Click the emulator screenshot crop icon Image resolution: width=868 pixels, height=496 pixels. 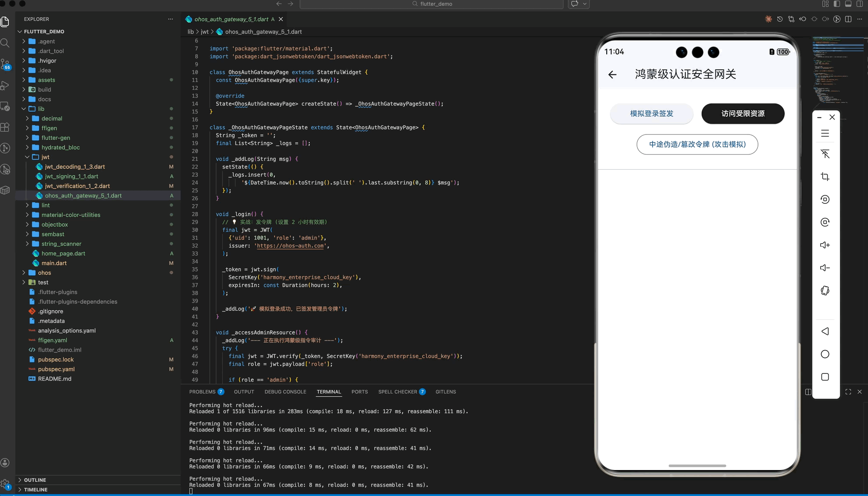[x=825, y=177]
